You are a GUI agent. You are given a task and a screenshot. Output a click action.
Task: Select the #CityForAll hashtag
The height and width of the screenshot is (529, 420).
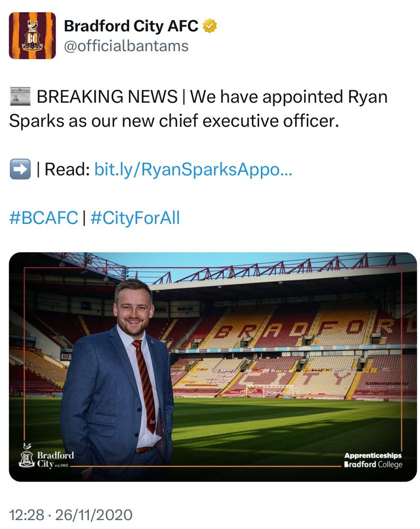click(x=135, y=217)
